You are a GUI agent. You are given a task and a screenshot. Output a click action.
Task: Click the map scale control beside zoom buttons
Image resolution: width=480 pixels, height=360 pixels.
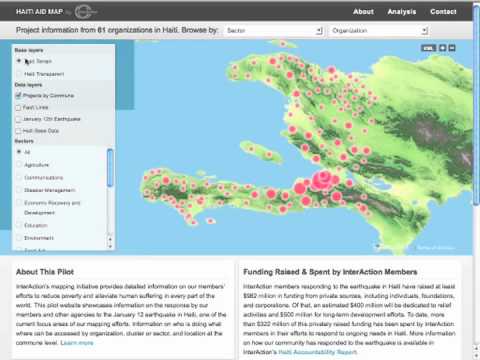(x=428, y=48)
